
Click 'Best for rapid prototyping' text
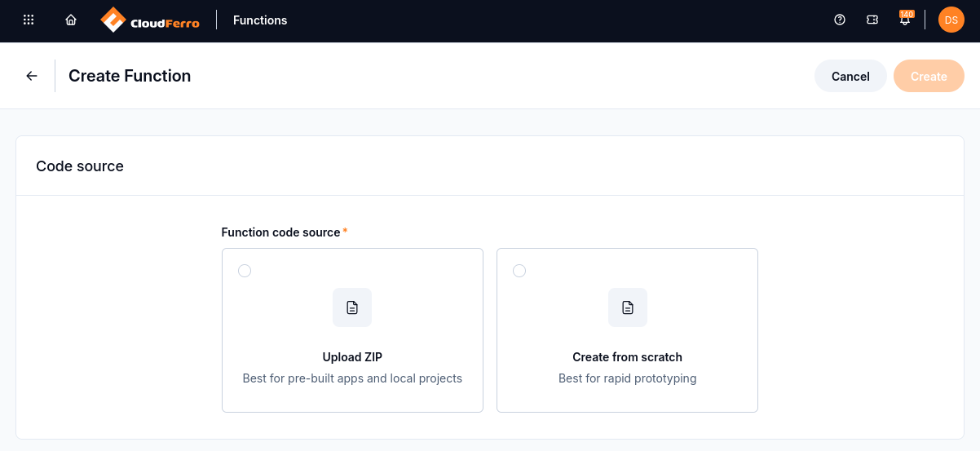click(628, 378)
